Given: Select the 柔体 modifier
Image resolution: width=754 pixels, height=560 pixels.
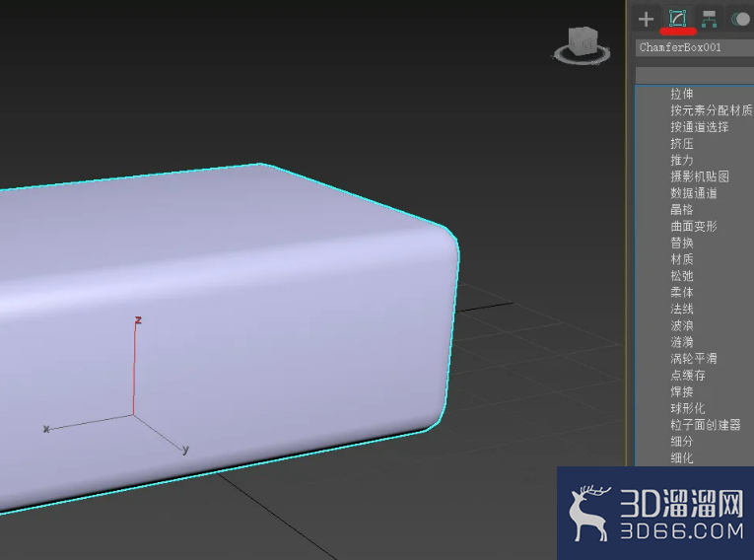Looking at the screenshot, I should pos(681,292).
